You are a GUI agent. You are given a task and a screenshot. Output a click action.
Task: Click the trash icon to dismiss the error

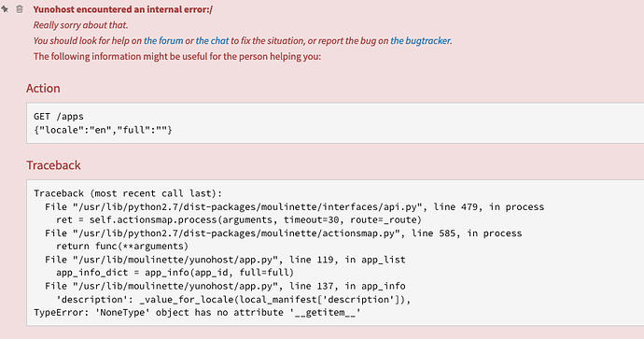pos(20,8)
